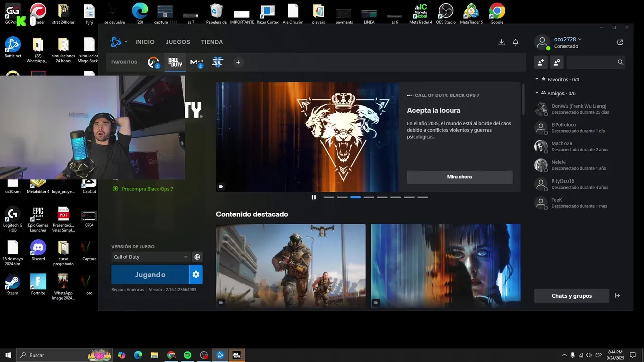Open File Explorer from the taskbar

pyautogui.click(x=154, y=355)
